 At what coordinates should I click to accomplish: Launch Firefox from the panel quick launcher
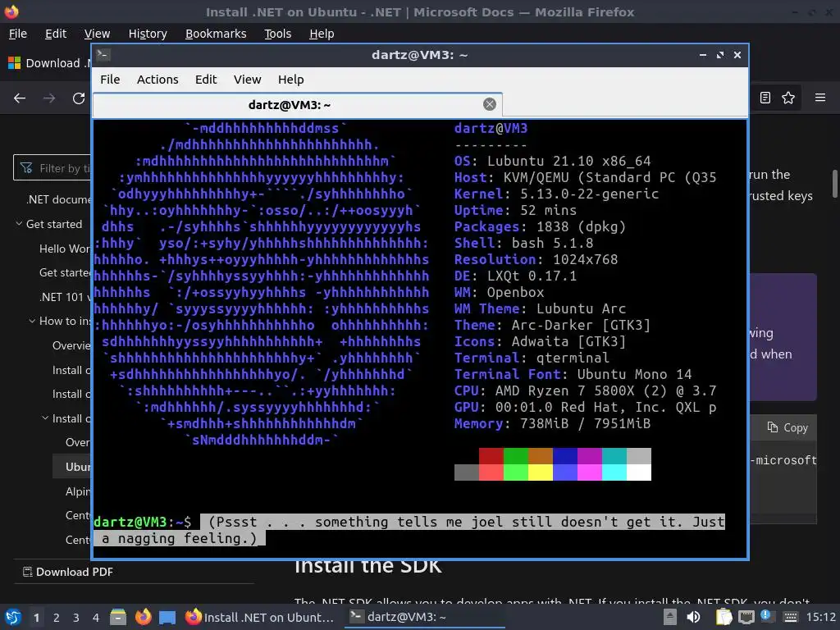pyautogui.click(x=143, y=617)
